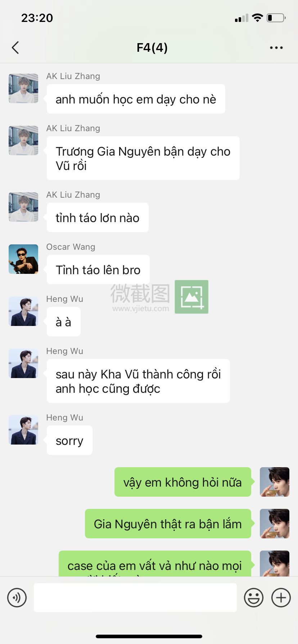Tap the F4(4) group chat title
Screen dimensions: 298x644
152,47
